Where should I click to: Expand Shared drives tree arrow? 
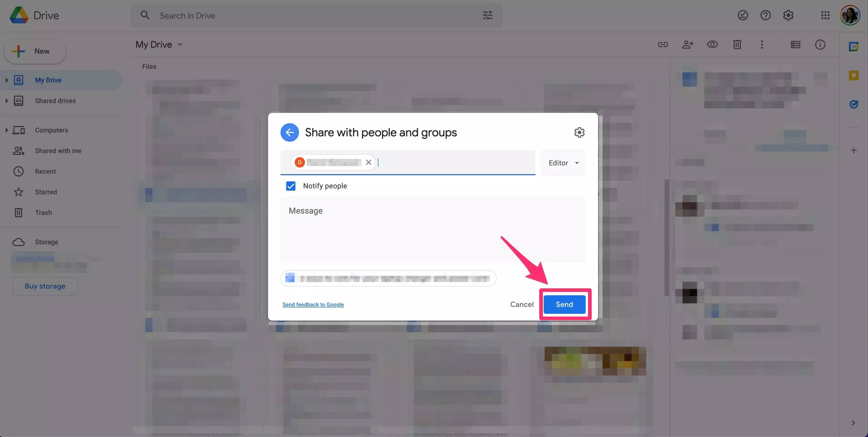[6, 101]
